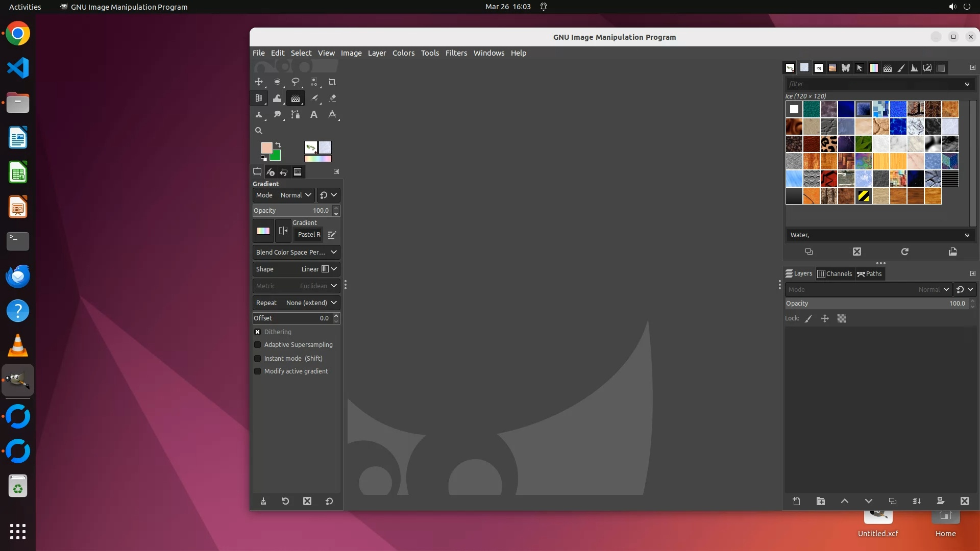The image size is (980, 551).
Task: Swap foreground and background colors
Action: pos(278,145)
